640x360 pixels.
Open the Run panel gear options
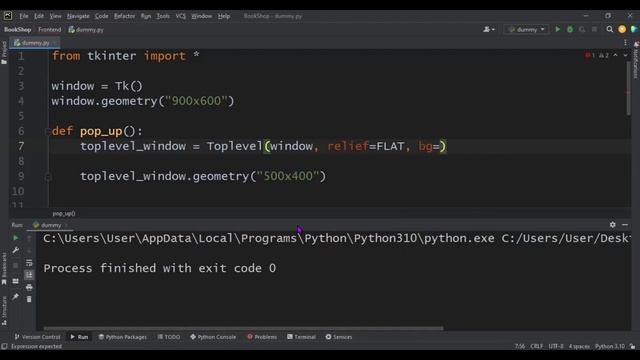613,225
